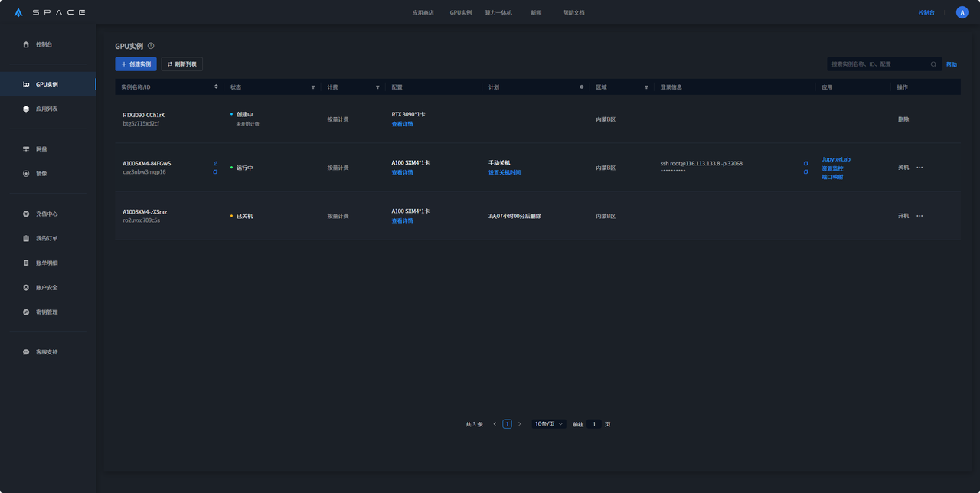This screenshot has height=493, width=980.
Task: Open 帮助文档 in top navigation
Action: click(573, 12)
